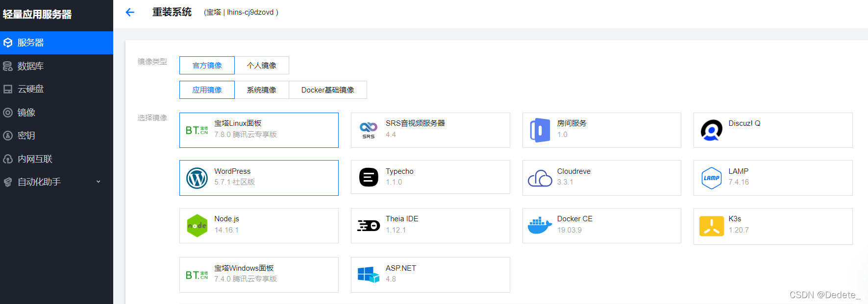Click the 重装系统 page title
The image size is (868, 304).
pos(172,12)
